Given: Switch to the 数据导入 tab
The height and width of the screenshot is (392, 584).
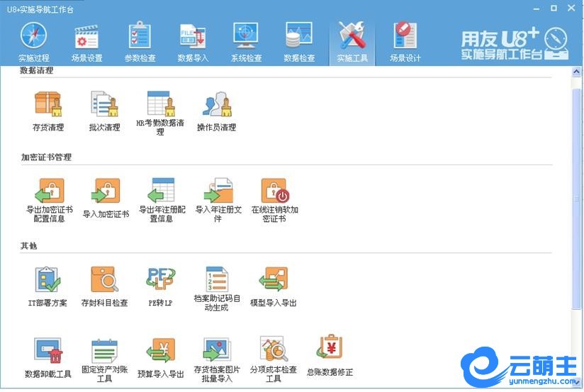Looking at the screenshot, I should pyautogui.click(x=193, y=42).
